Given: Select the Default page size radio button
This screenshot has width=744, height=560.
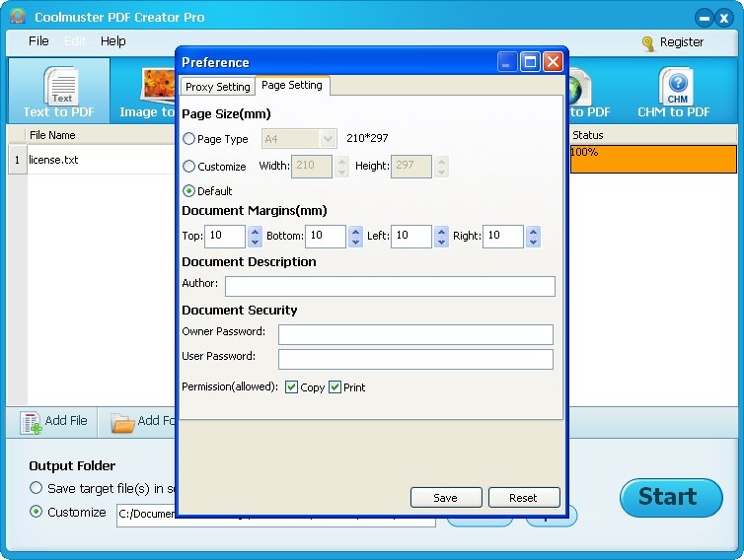Looking at the screenshot, I should click(188, 190).
